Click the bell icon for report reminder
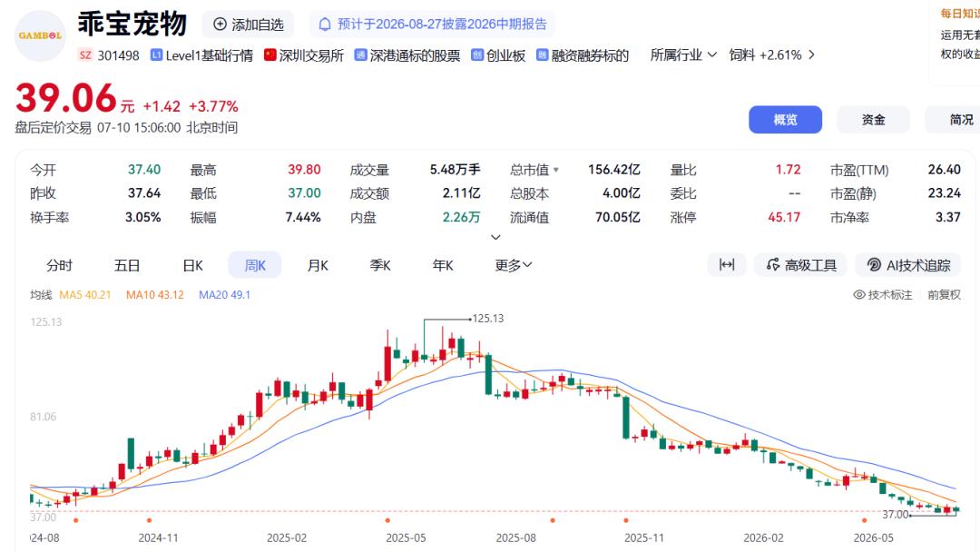This screenshot has width=980, height=552. point(325,25)
